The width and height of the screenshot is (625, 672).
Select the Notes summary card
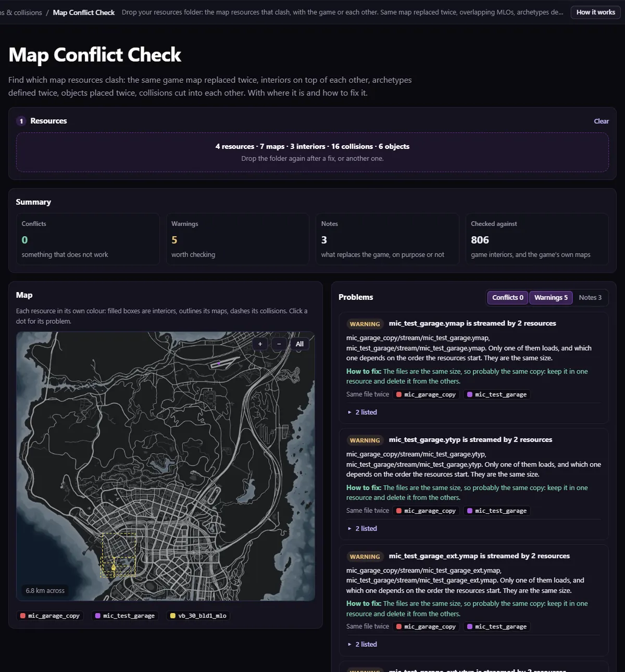tap(387, 239)
